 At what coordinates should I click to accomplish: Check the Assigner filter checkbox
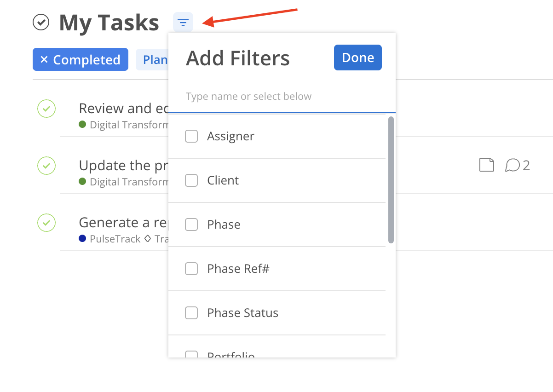click(x=191, y=136)
